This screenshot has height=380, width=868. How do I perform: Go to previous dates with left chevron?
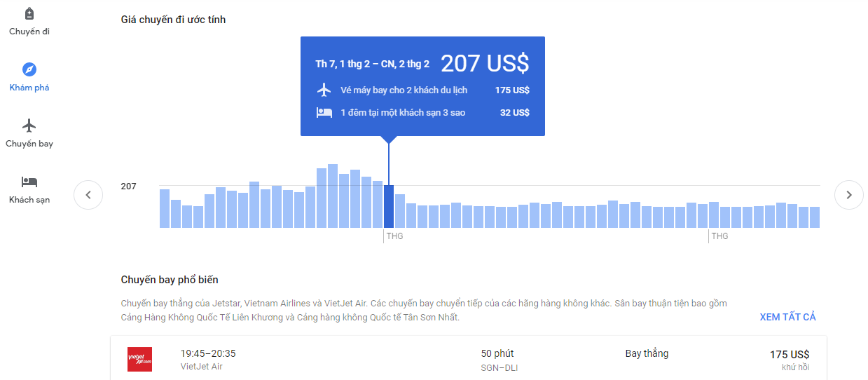[x=88, y=195]
